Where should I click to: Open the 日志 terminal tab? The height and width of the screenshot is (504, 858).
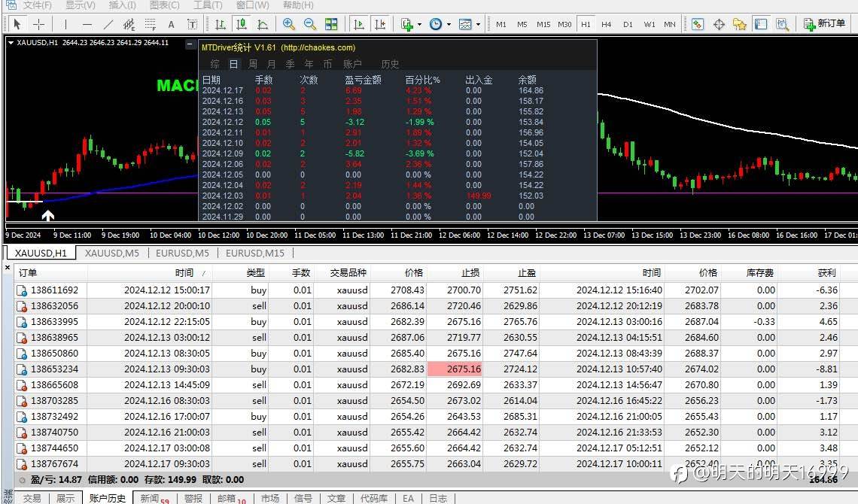point(438,498)
